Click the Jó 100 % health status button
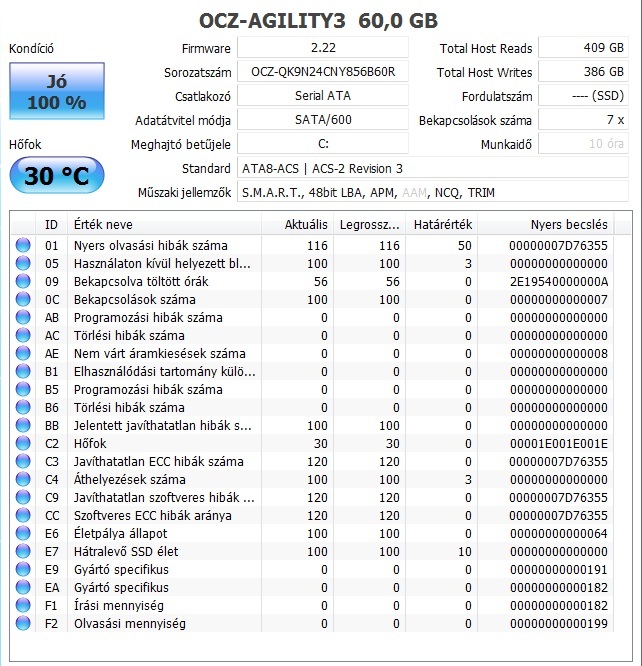Viewport: 642px width, 666px height. pyautogui.click(x=57, y=91)
